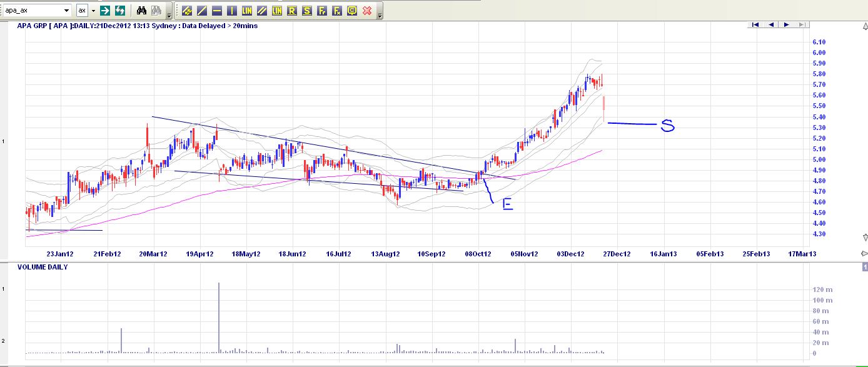Click the 1 box beside volume panel
868x367 pixels.
(865, 268)
